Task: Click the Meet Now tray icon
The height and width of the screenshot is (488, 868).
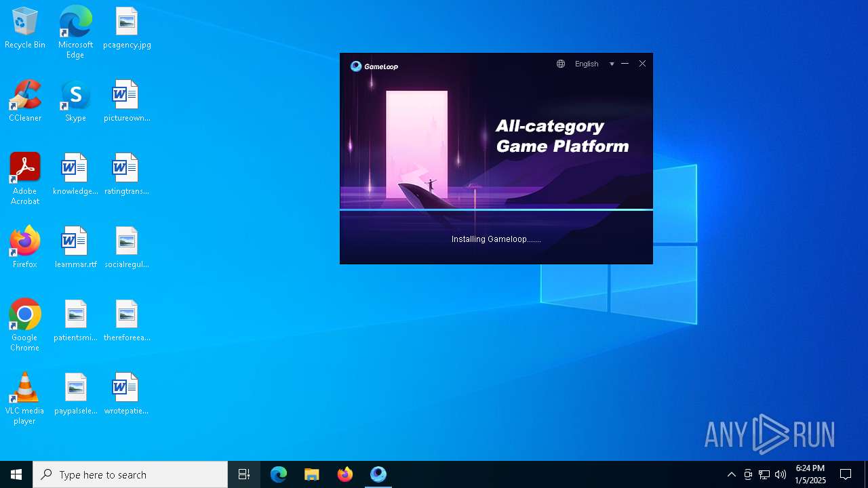Action: [x=748, y=474]
